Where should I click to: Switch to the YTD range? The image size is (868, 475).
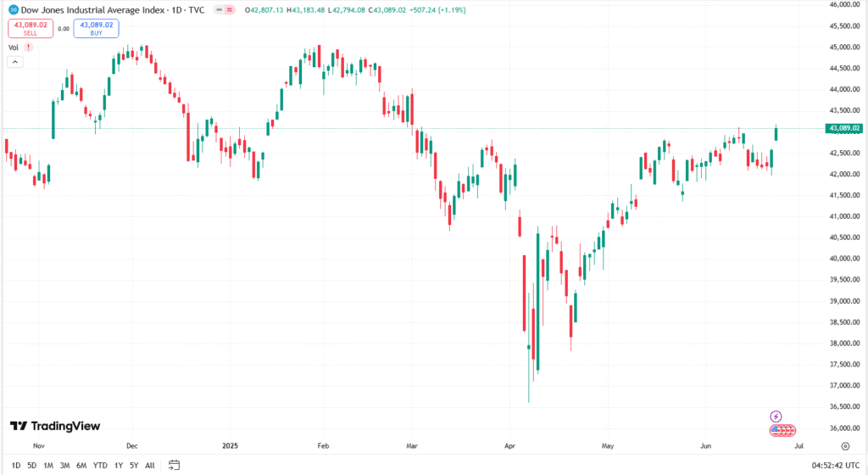point(100,465)
